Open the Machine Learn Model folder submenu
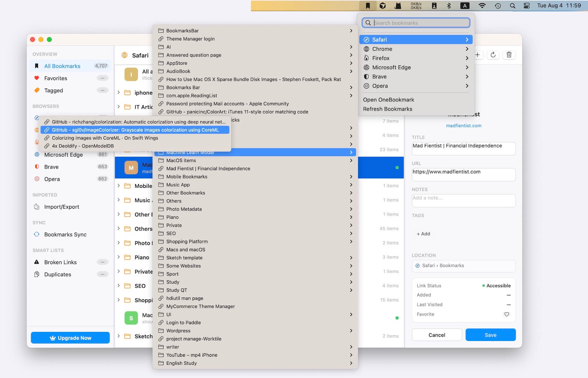This screenshot has height=378, width=588. pyautogui.click(x=255, y=152)
